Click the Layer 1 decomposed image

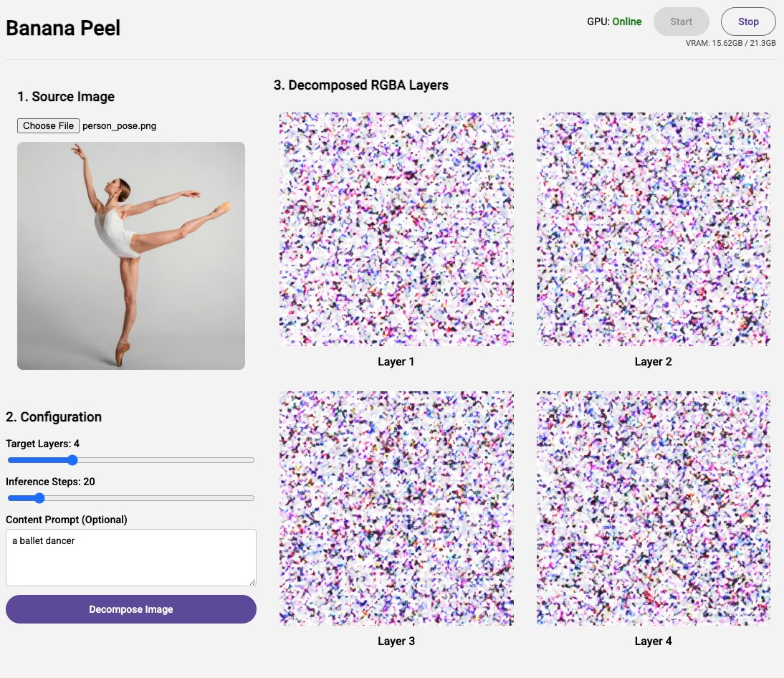[396, 228]
